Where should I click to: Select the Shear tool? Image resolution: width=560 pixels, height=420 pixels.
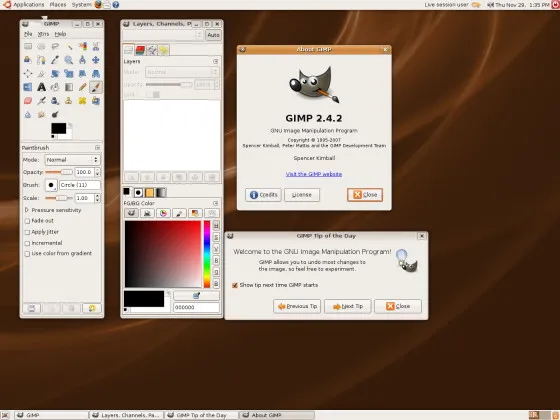click(82, 74)
